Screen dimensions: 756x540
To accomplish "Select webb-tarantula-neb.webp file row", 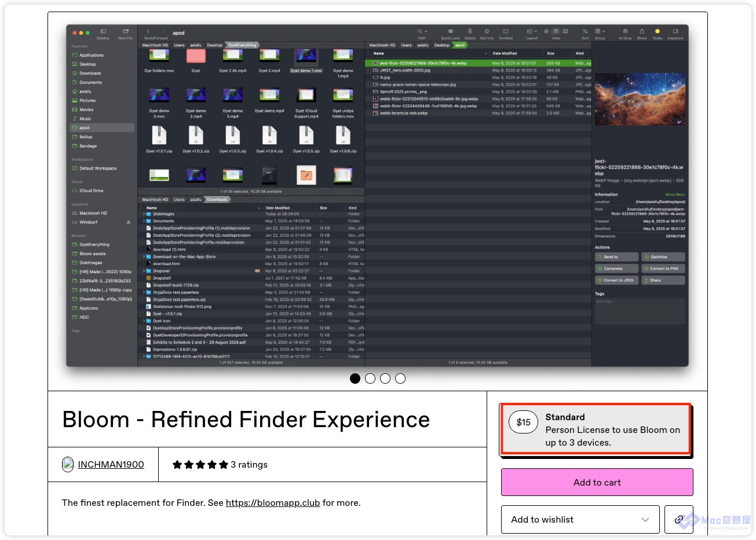I will pos(478,113).
